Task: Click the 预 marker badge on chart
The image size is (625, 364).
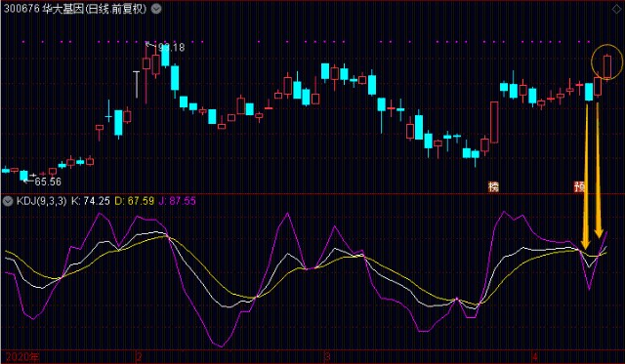Action: pyautogui.click(x=579, y=186)
